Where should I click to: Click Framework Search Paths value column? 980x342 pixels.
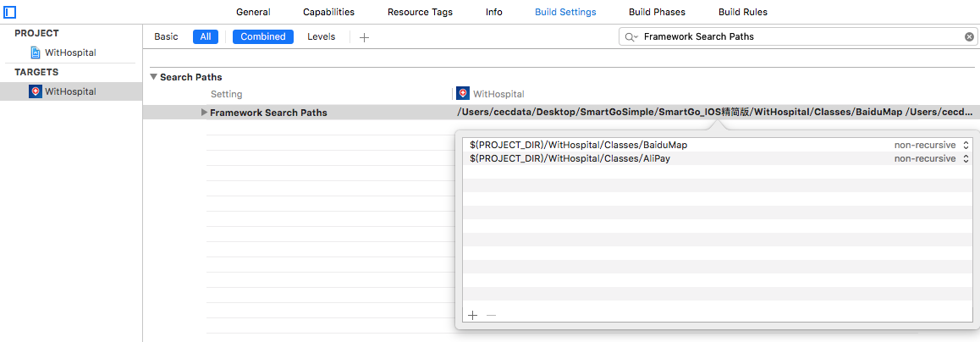click(x=714, y=113)
